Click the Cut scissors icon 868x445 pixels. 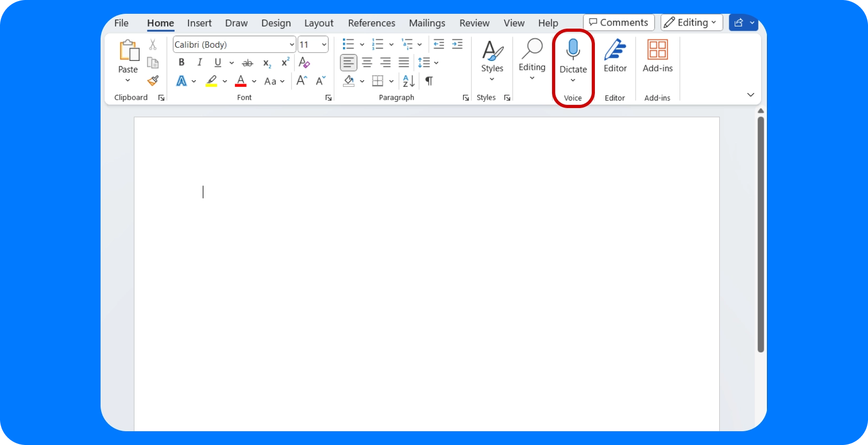tap(152, 44)
